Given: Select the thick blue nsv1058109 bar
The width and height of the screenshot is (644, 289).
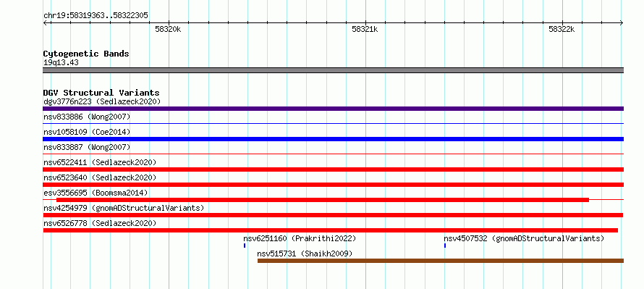Looking at the screenshot, I should click(x=333, y=139).
